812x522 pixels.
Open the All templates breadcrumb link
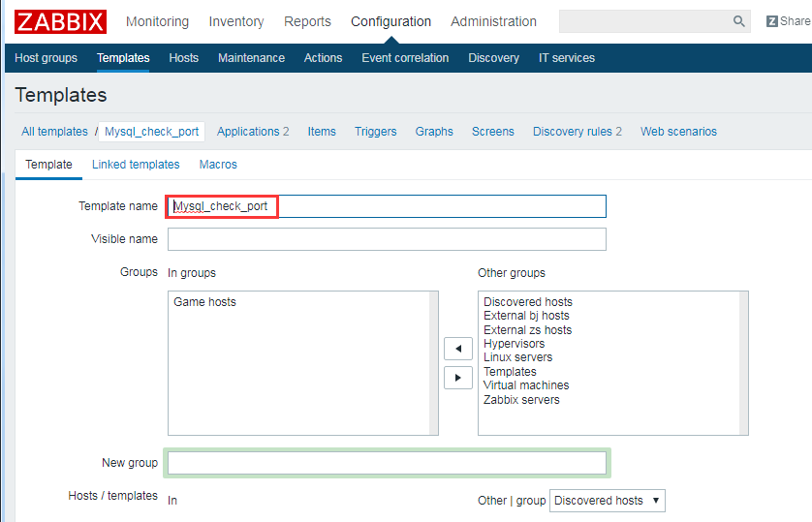pos(54,132)
